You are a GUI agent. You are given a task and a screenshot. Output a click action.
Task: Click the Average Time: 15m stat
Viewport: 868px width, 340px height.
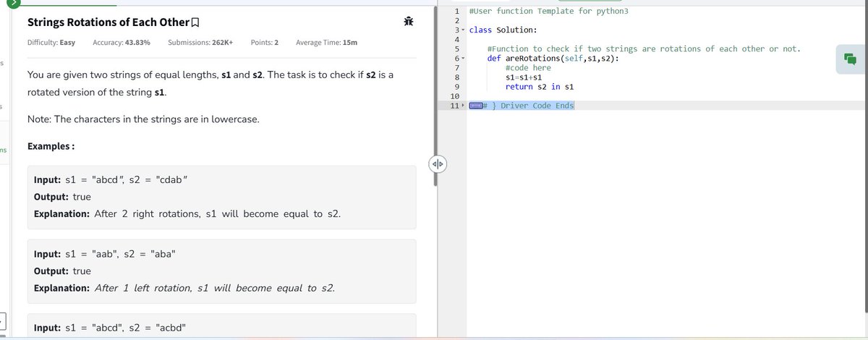pos(326,43)
